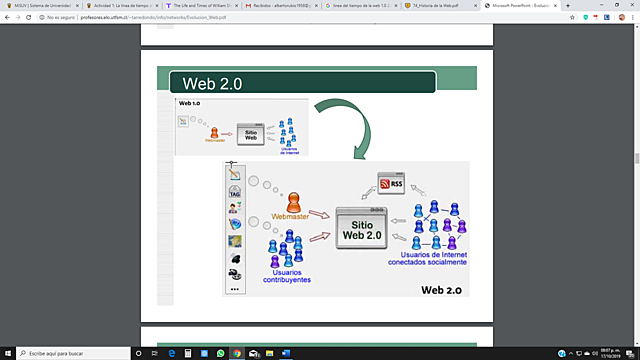This screenshot has width=640, height=360.
Task: Open Cortana circle on the taskbar
Action: click(138, 353)
